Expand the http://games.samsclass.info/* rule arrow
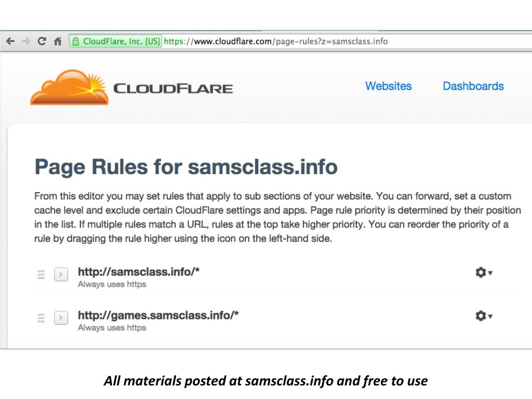Image resolution: width=532 pixels, height=399 pixels. coord(61,318)
